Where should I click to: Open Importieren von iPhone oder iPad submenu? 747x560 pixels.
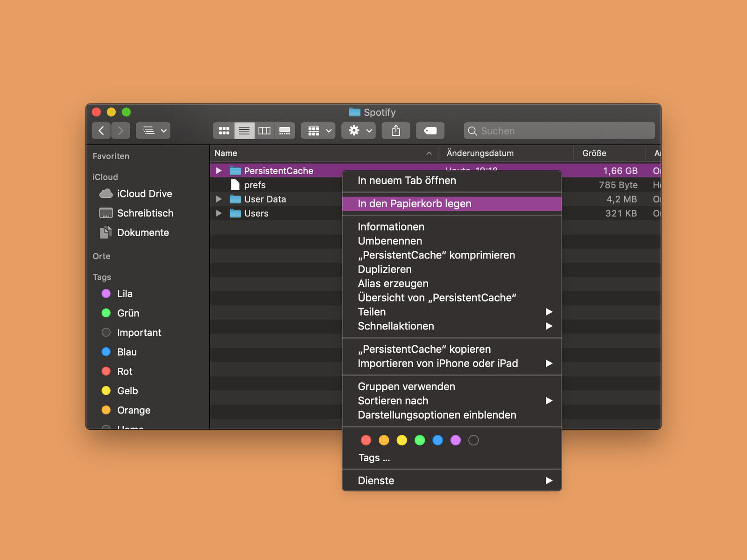pos(451,364)
